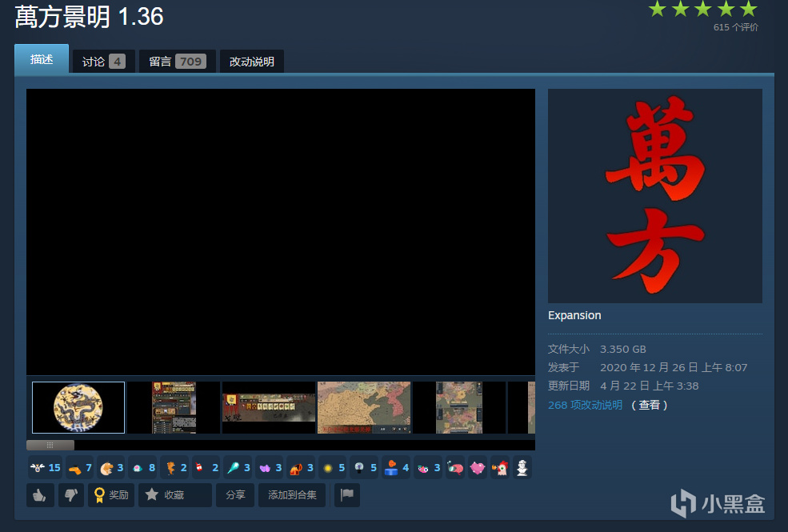Screen dimensions: 788x532
Task: Open the 留言 tab with 709 comments
Action: (178, 62)
